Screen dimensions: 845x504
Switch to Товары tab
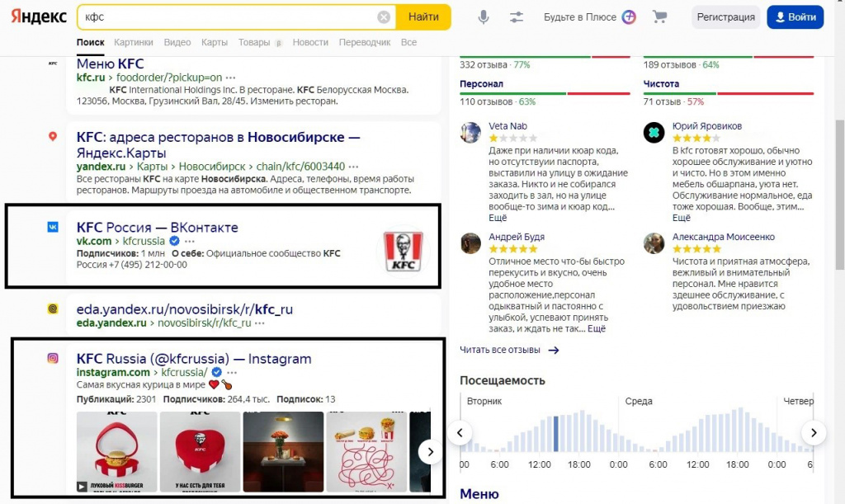coord(254,42)
